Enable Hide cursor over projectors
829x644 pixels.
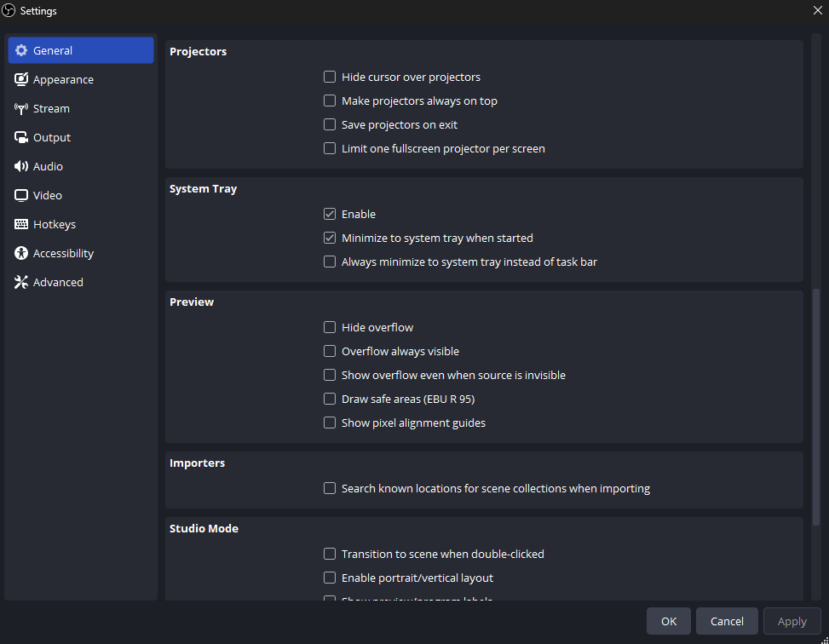(x=330, y=77)
